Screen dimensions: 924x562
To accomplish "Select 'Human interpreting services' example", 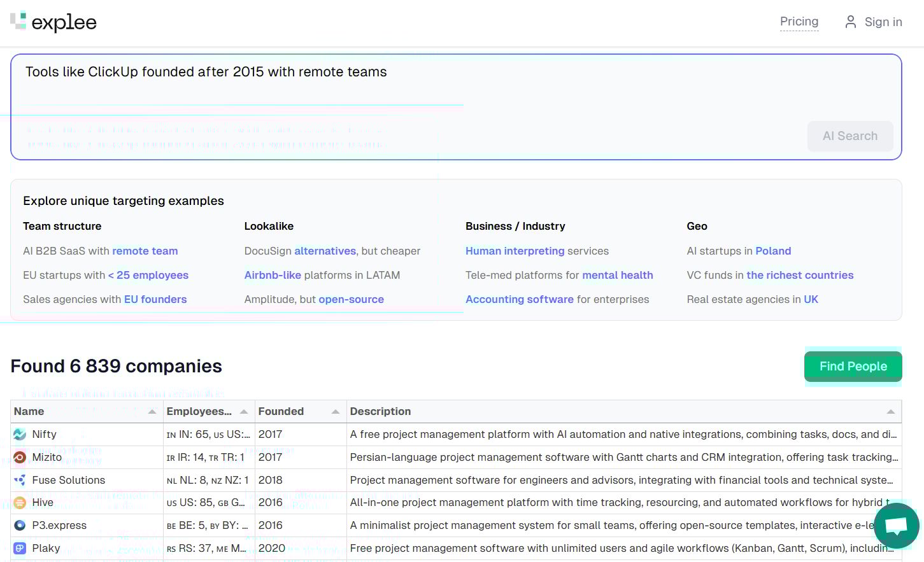I will tap(537, 251).
